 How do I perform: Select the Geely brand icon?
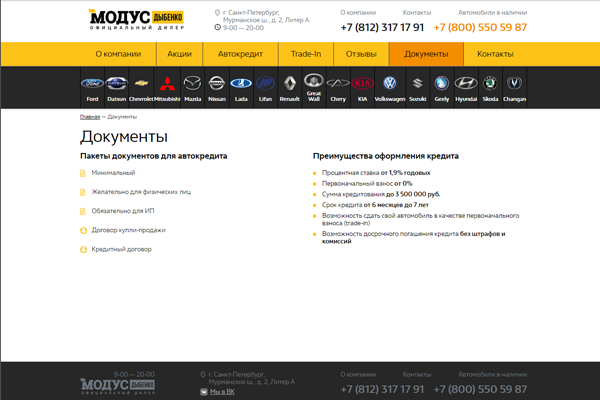[441, 85]
